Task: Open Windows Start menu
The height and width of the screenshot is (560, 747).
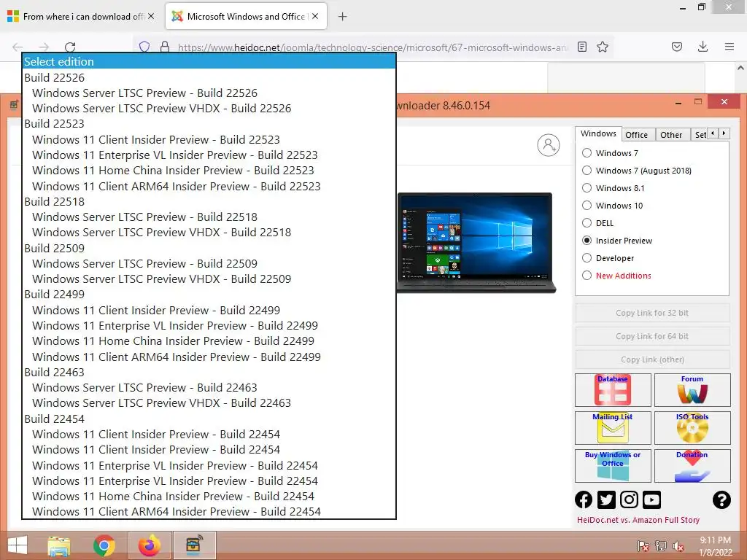Action: point(18,545)
